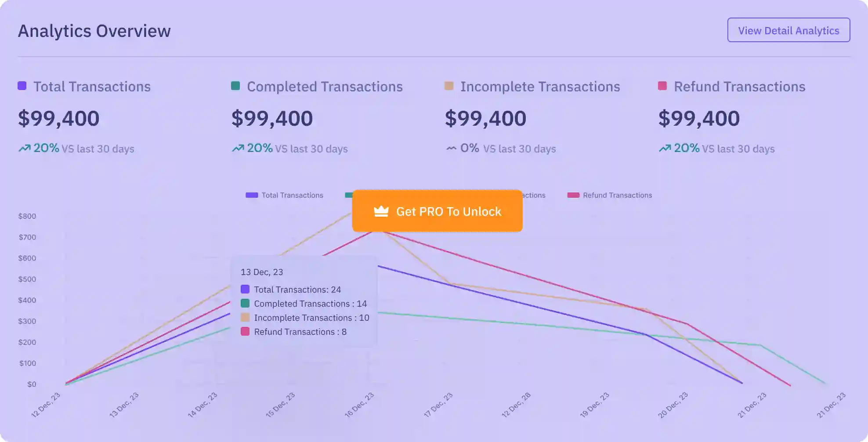Click the $99,400 Total Transactions value

(59, 118)
